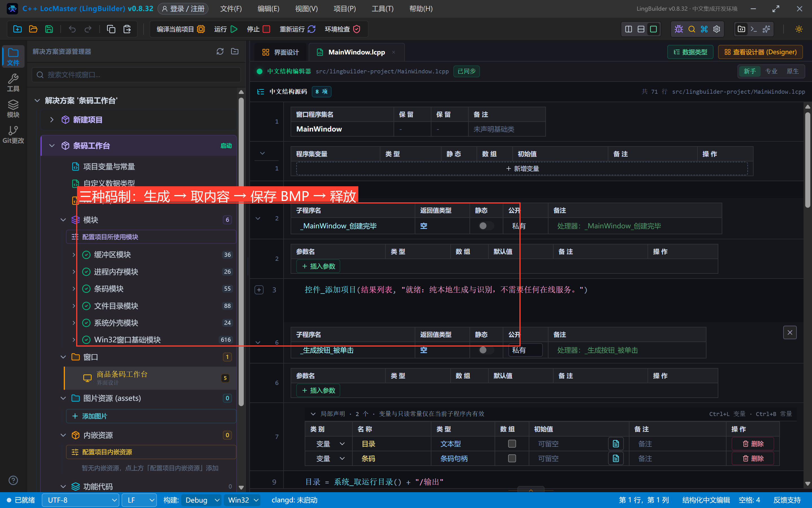This screenshot has width=812, height=508.
Task: Open the Git更改 sidebar panel
Action: pos(13,135)
